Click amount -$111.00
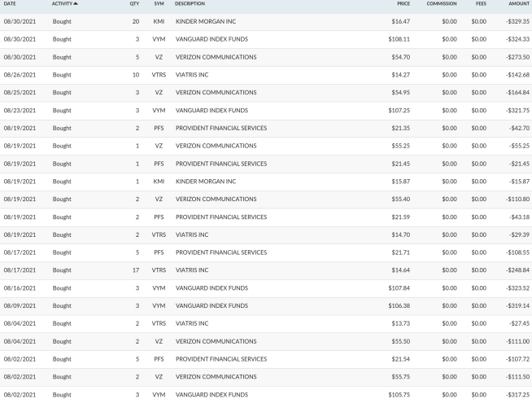532x399 pixels. (517, 341)
